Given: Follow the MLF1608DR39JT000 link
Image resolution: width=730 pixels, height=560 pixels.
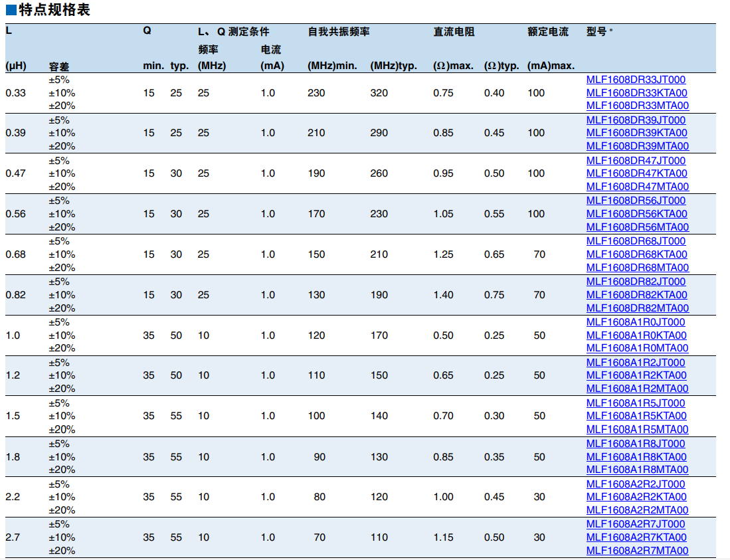Looking at the screenshot, I should (x=636, y=120).
